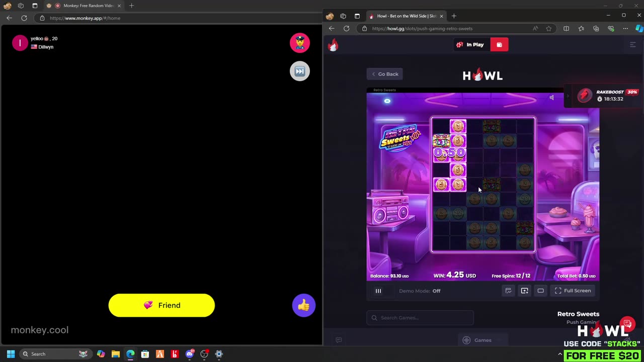Click the Push Gaming provider link
Image resolution: width=644 pixels, height=362 pixels.
click(583, 322)
